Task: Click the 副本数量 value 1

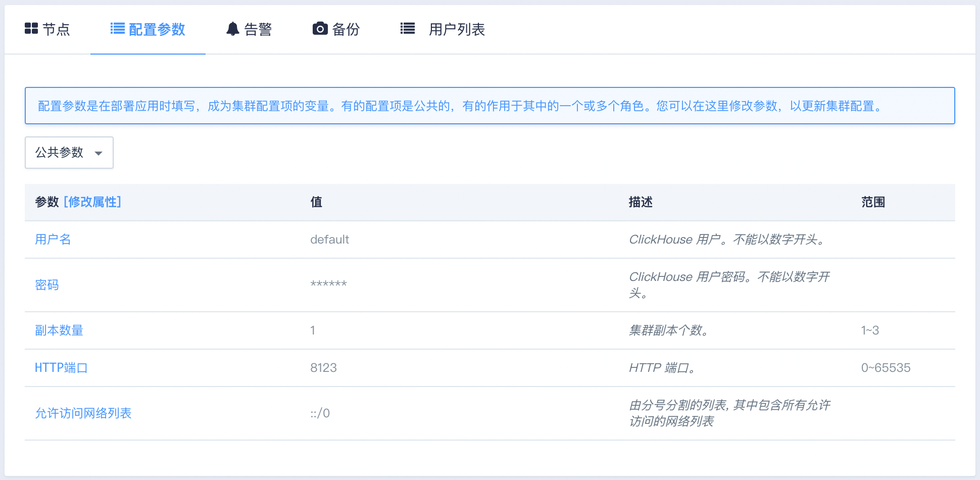Action: coord(313,330)
